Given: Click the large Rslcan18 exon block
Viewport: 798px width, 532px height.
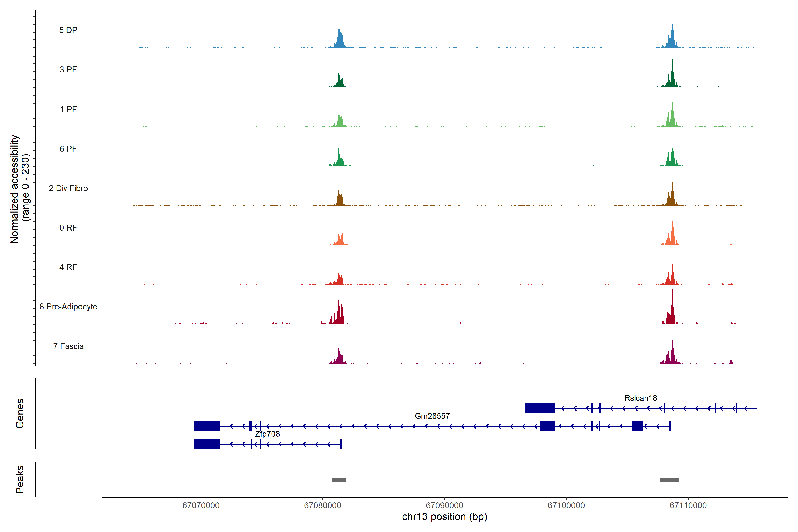Looking at the screenshot, I should pos(540,408).
